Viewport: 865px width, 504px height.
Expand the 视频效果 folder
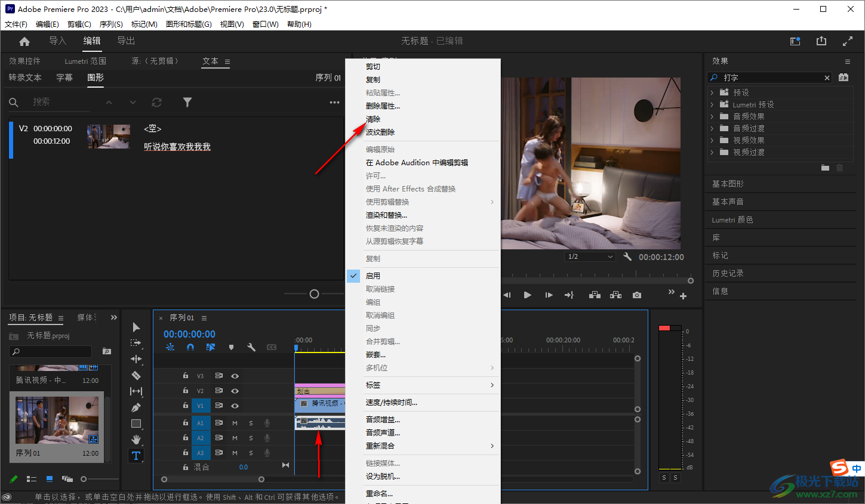pos(712,140)
